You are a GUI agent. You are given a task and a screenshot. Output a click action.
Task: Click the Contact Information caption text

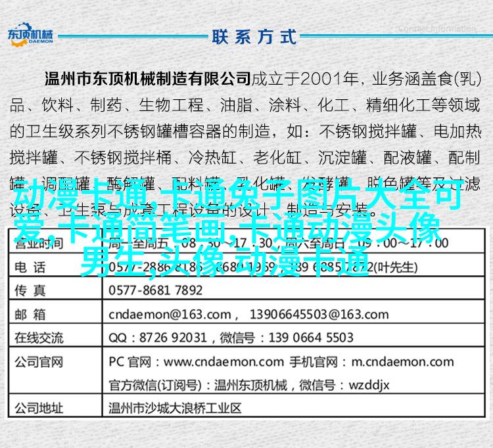[437, 29]
